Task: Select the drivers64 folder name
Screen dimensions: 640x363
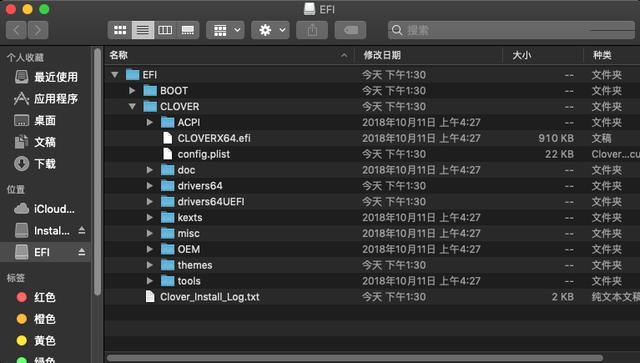Action: click(x=200, y=186)
